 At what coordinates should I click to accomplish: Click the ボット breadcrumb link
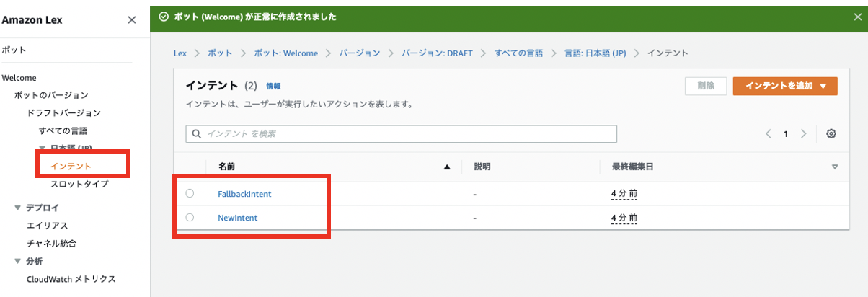[220, 53]
